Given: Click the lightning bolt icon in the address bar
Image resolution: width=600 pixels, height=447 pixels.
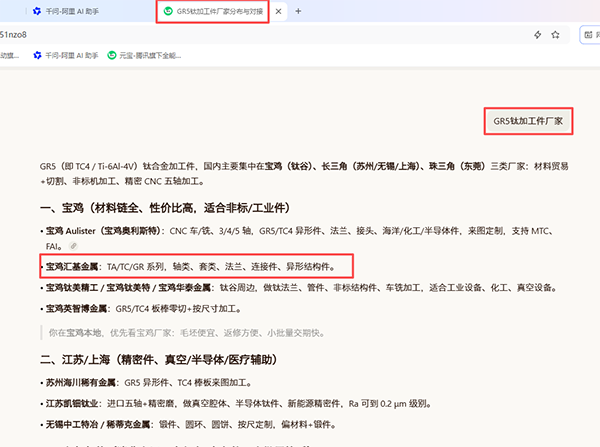Looking at the screenshot, I should click(538, 35).
